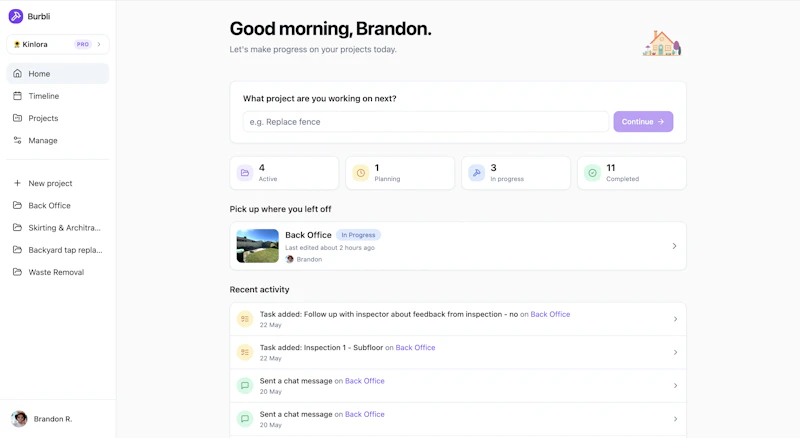Click Back Office link in Subfloor row

pyautogui.click(x=415, y=348)
